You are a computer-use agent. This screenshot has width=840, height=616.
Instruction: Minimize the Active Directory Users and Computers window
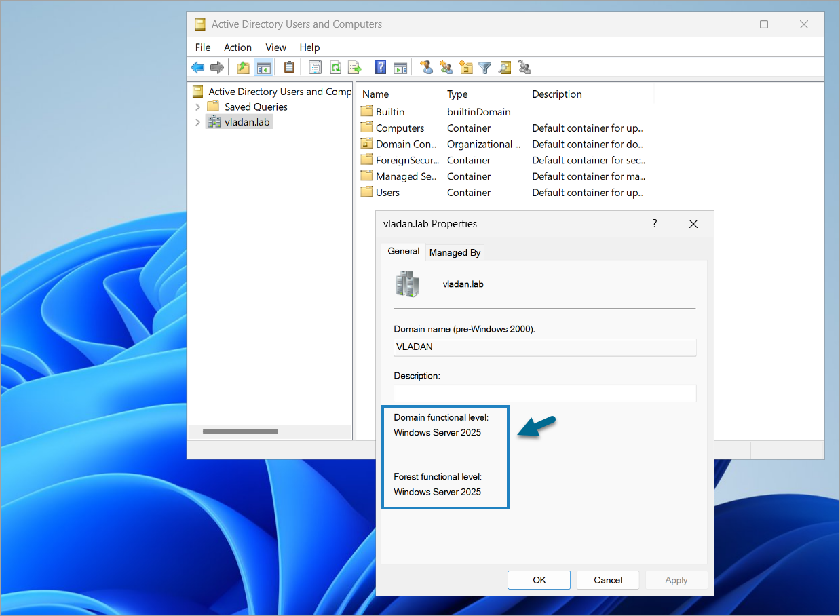click(x=724, y=24)
